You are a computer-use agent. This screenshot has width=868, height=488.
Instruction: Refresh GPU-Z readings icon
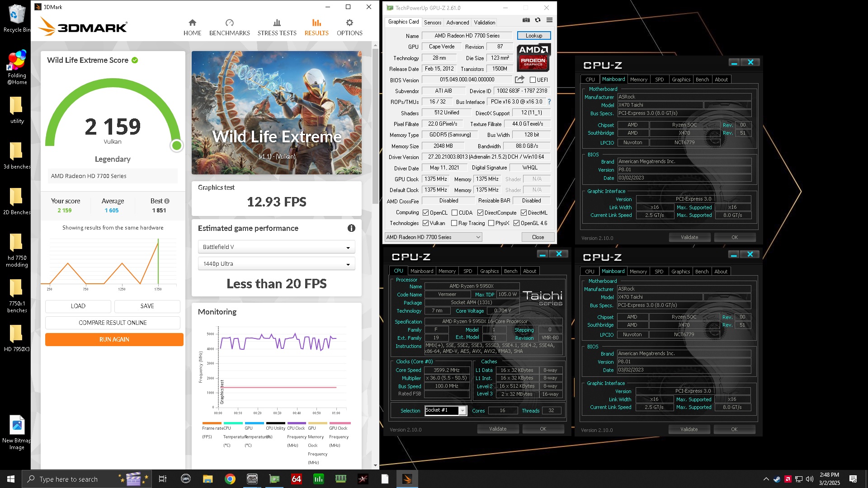pos(538,20)
